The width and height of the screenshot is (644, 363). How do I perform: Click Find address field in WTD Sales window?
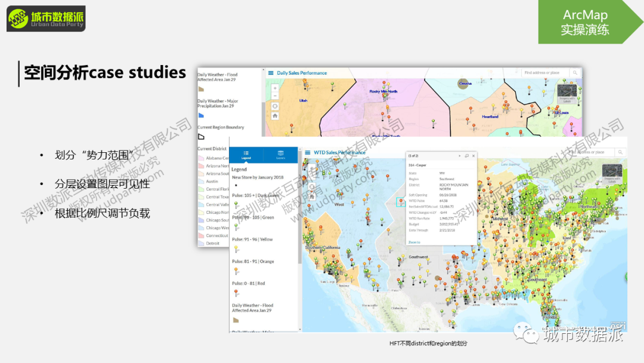pyautogui.click(x=592, y=152)
